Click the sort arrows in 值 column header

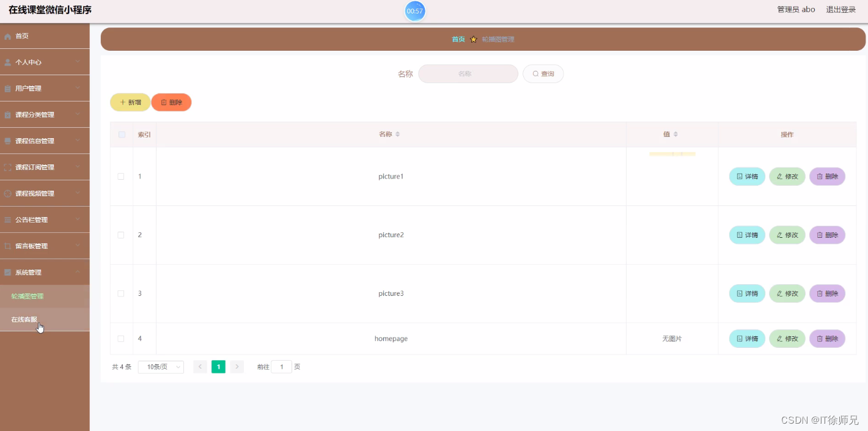coord(675,134)
